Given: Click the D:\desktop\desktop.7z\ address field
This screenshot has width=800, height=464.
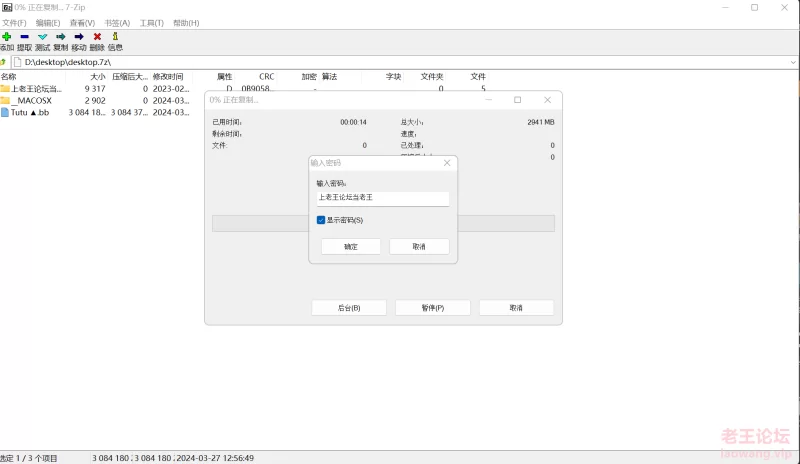Looking at the screenshot, I should click(401, 62).
